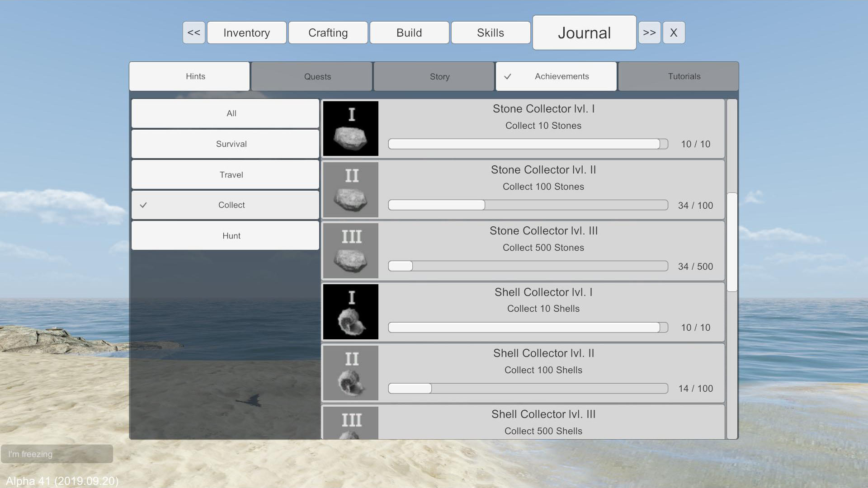868x488 pixels.
Task: Click the 34 / 100 Stones progress bar
Action: [528, 205]
